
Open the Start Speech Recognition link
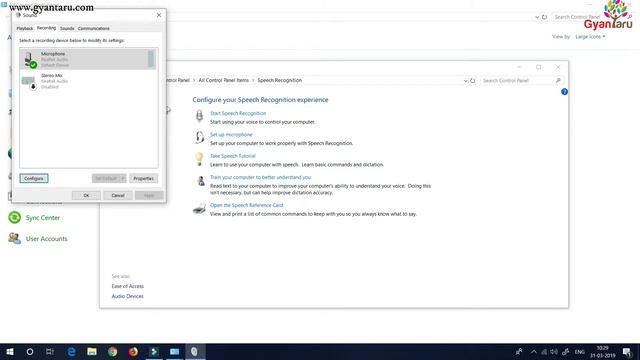click(x=238, y=113)
